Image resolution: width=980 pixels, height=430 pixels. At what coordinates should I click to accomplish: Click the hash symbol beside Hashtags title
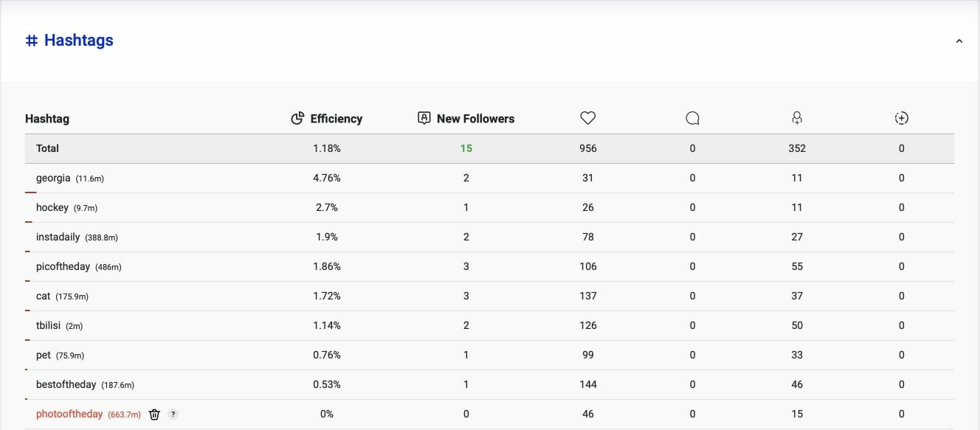32,41
